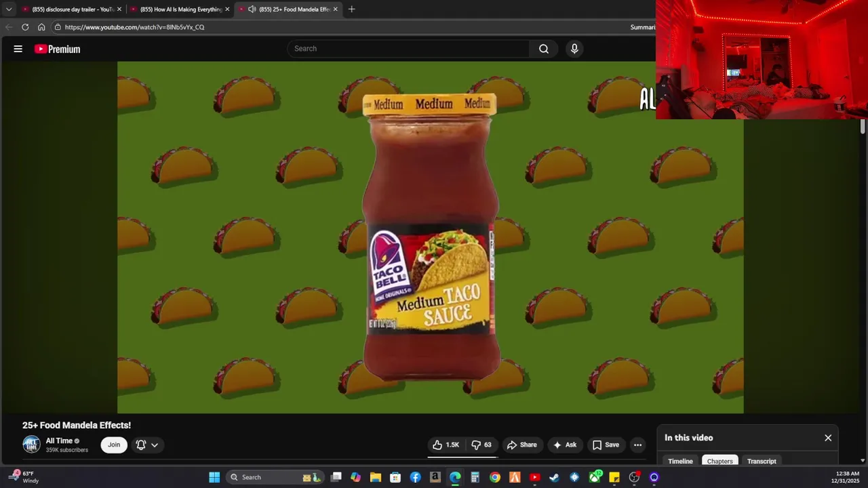868x488 pixels.
Task: Open Sticky Notes from taskbar
Action: point(614,477)
